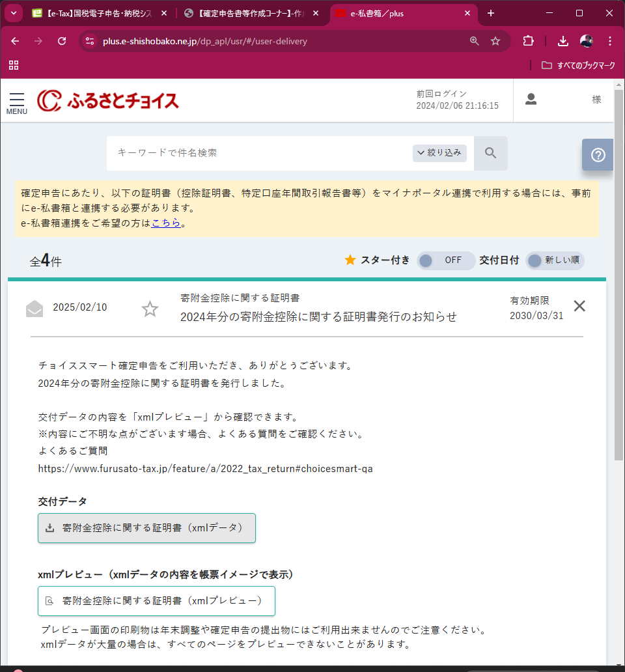This screenshot has width=625, height=672.
Task: Click the zoom magnifier in address bar
Action: coord(474,41)
